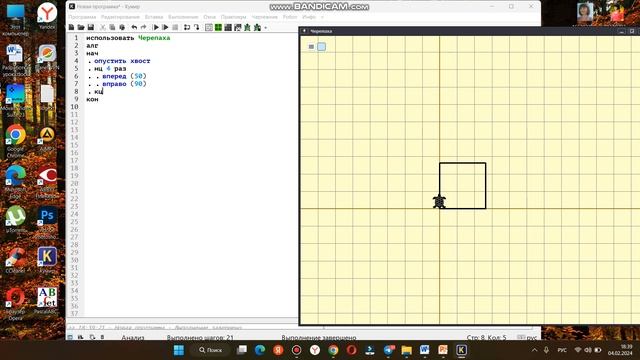Click second small icon in Kumir status bar
The width and height of the screenshot is (640, 360).
click(81, 337)
